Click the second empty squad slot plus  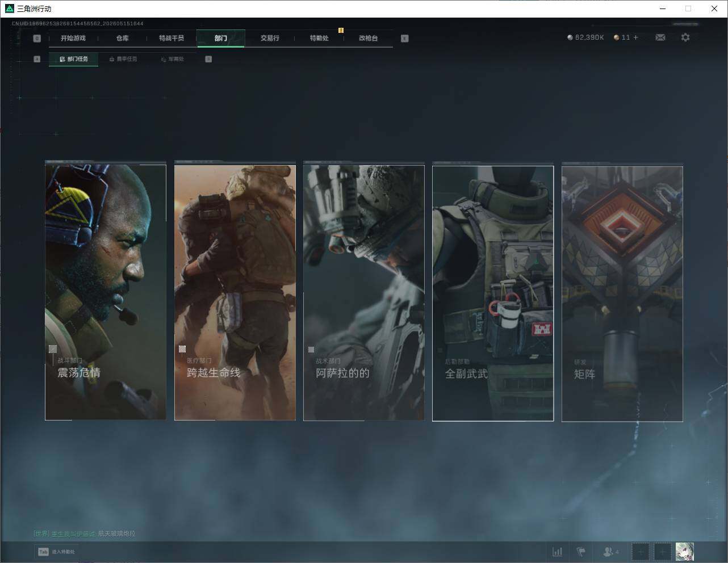tap(662, 551)
